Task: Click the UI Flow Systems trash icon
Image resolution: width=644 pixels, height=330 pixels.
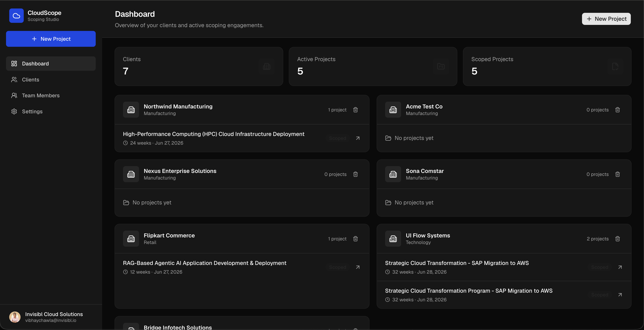Action: click(x=617, y=239)
